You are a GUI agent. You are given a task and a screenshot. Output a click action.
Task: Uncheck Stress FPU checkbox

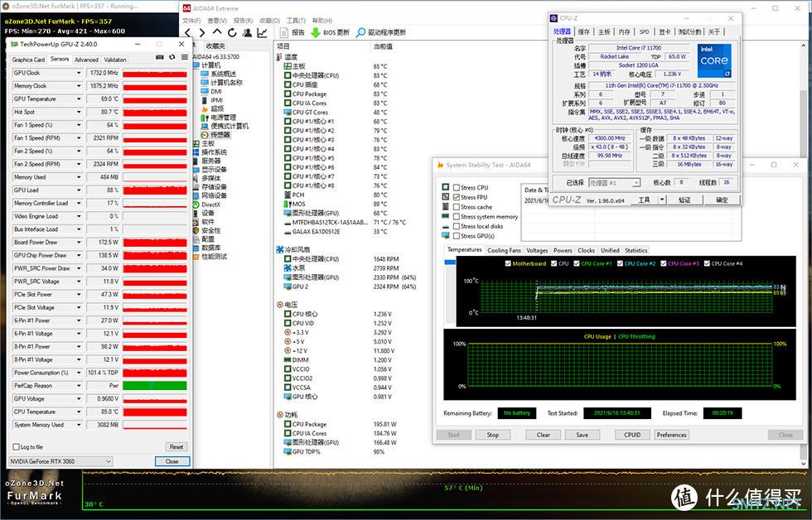[x=457, y=197]
